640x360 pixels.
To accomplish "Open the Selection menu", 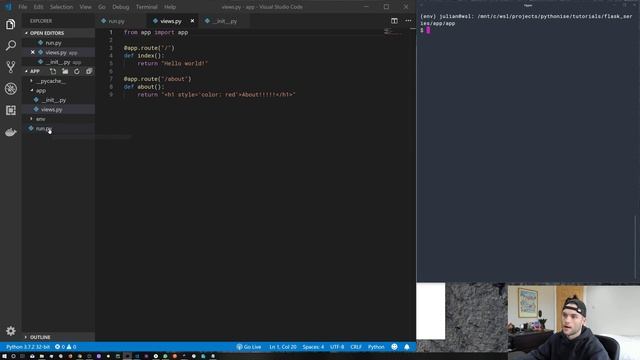I will coord(61,7).
